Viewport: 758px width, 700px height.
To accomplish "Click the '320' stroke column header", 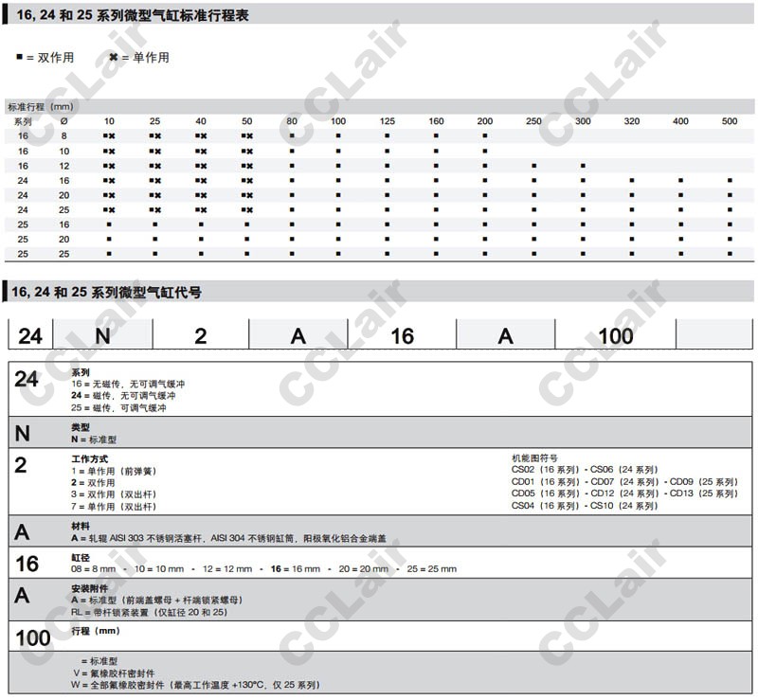I will (631, 121).
